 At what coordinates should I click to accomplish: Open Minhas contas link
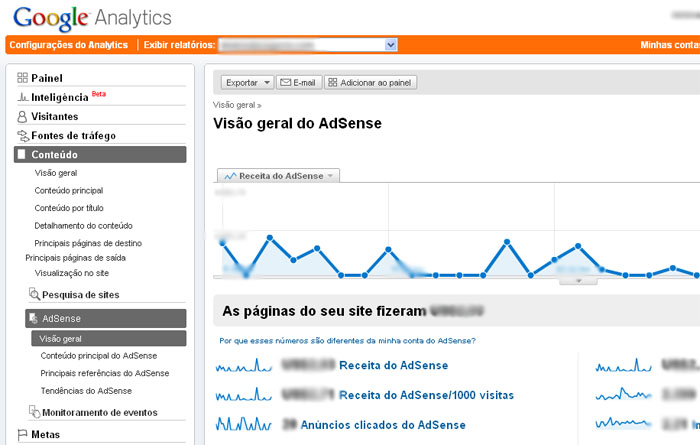670,45
